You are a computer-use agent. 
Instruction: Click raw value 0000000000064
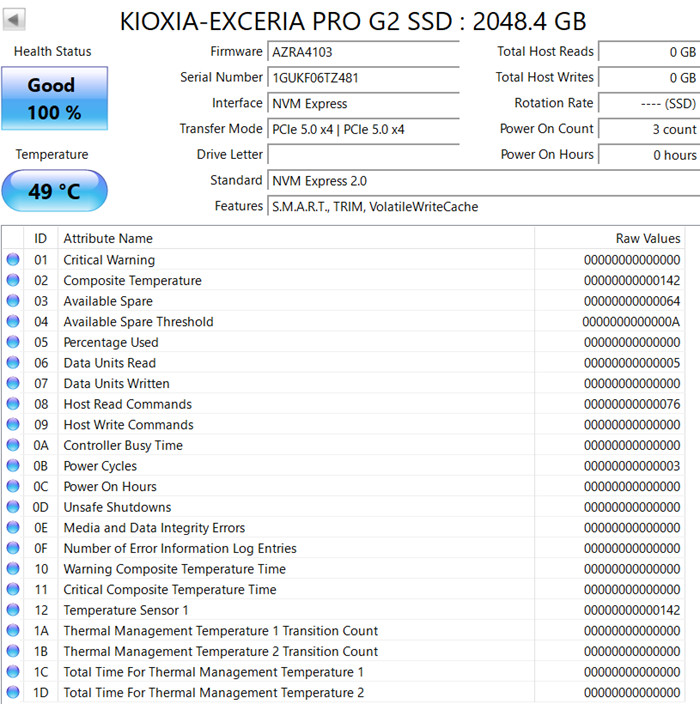[632, 301]
